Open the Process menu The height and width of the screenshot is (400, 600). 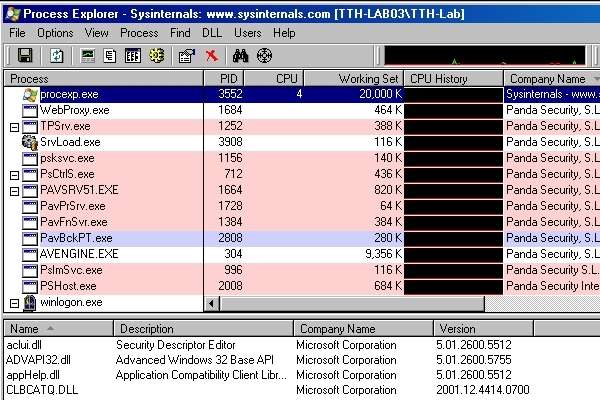point(139,33)
